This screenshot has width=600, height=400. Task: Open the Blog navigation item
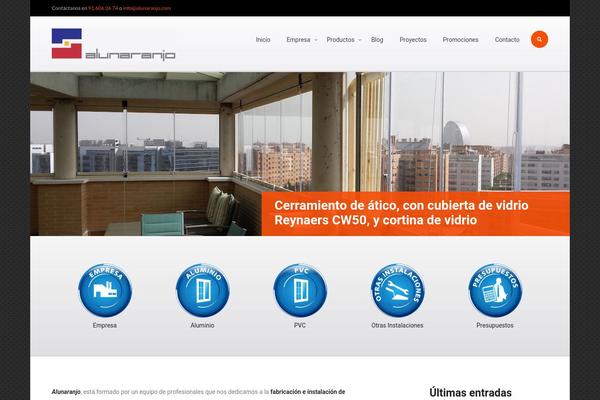pos(377,39)
